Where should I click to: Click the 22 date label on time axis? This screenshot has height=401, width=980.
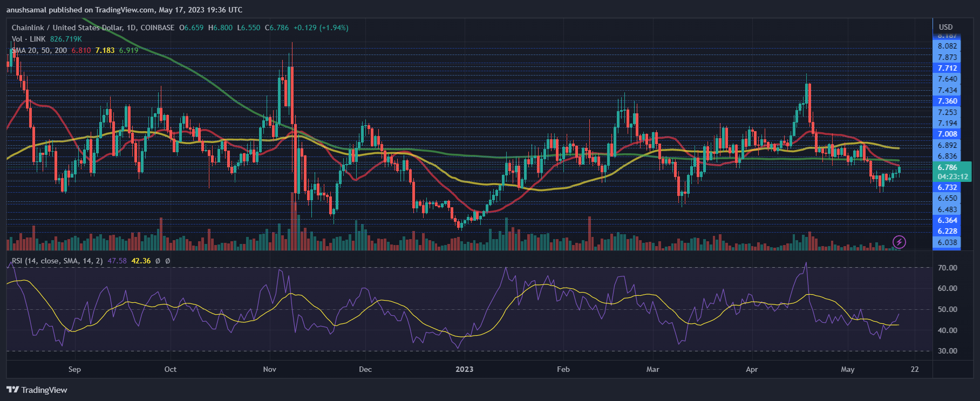coord(915,369)
